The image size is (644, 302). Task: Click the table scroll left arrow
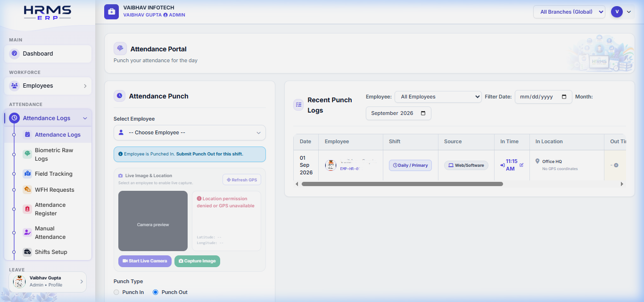pyautogui.click(x=297, y=184)
